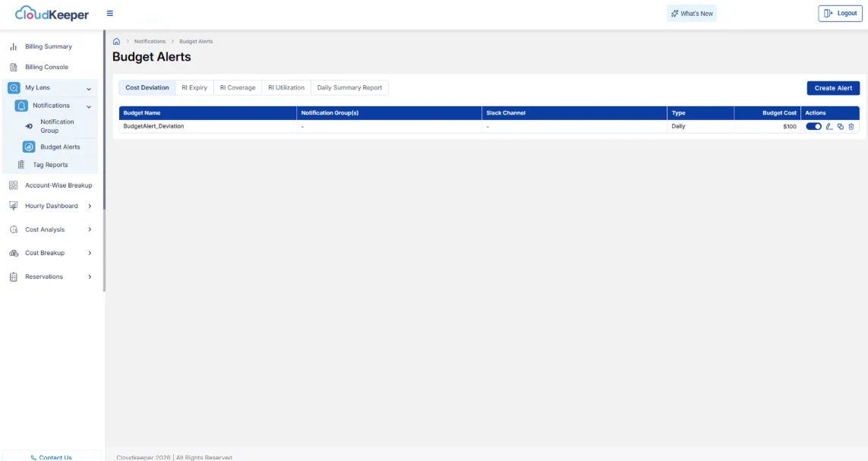The width and height of the screenshot is (868, 461).
Task: Open Billing Summary from the sidebar
Action: pos(48,46)
